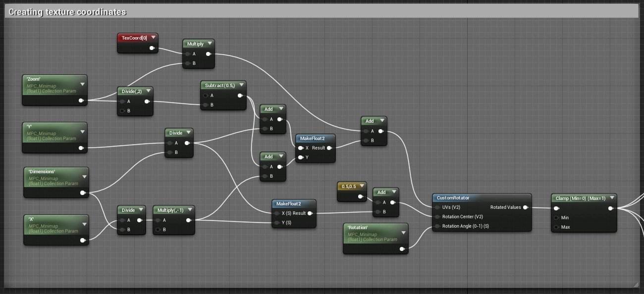Click the TexCoord[0] node output pin
This screenshot has width=644, height=294.
point(152,48)
